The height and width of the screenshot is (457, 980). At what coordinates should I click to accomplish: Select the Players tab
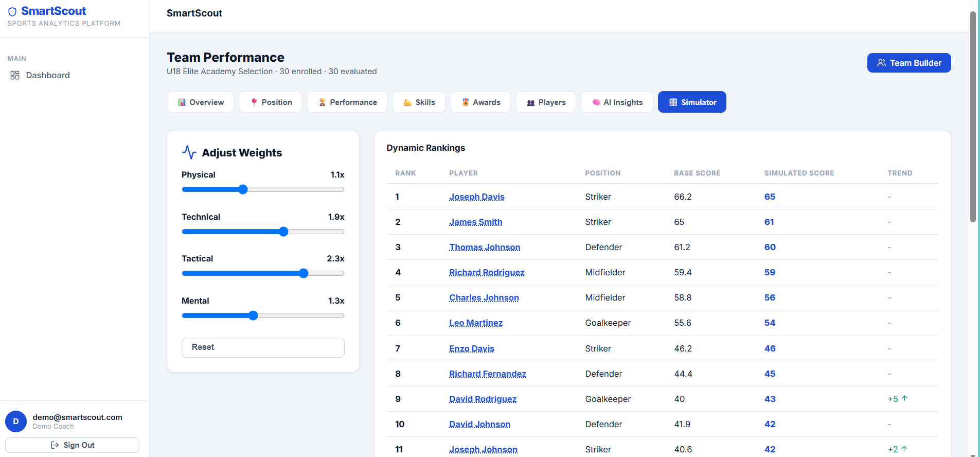coord(546,102)
